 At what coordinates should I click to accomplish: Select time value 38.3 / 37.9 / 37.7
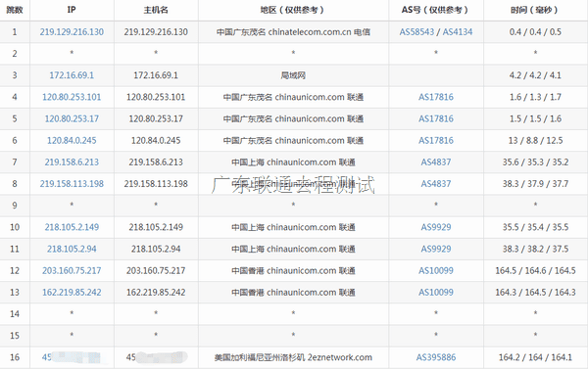click(x=535, y=184)
